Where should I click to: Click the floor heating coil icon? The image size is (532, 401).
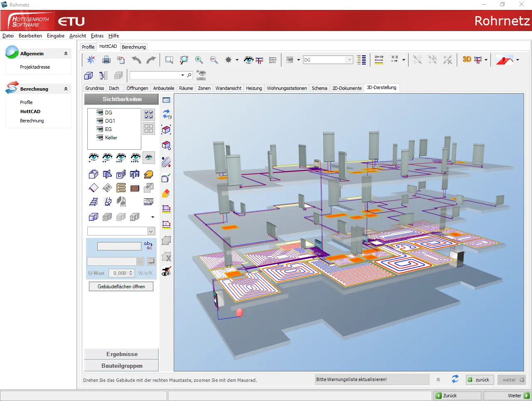[121, 188]
